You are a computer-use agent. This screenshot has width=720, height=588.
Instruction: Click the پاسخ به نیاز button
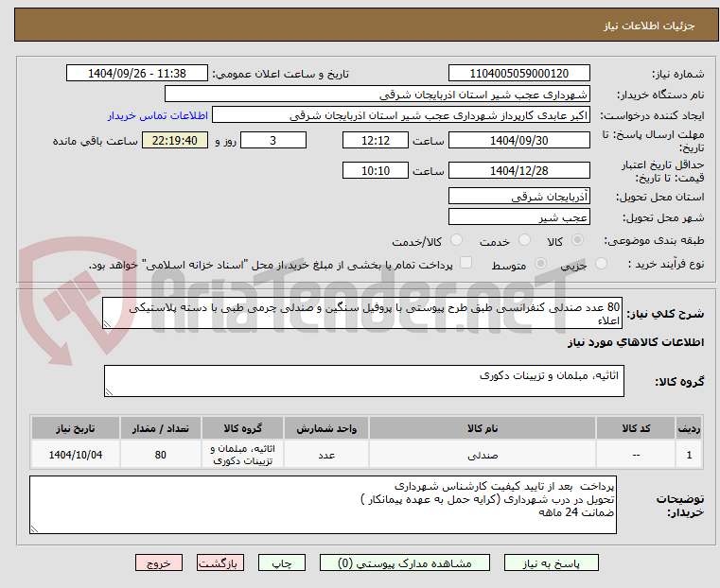[x=551, y=562]
